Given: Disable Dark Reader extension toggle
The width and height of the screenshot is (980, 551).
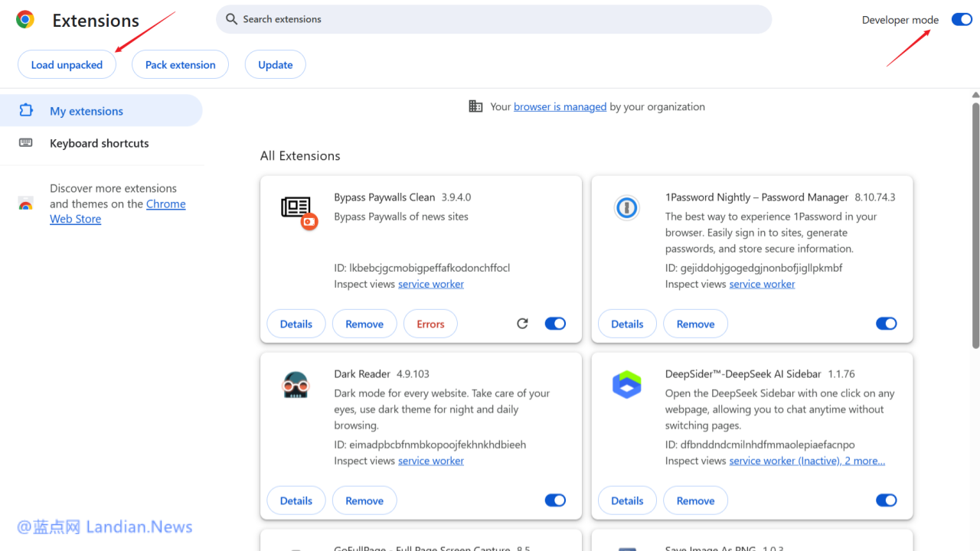Looking at the screenshot, I should [x=555, y=500].
